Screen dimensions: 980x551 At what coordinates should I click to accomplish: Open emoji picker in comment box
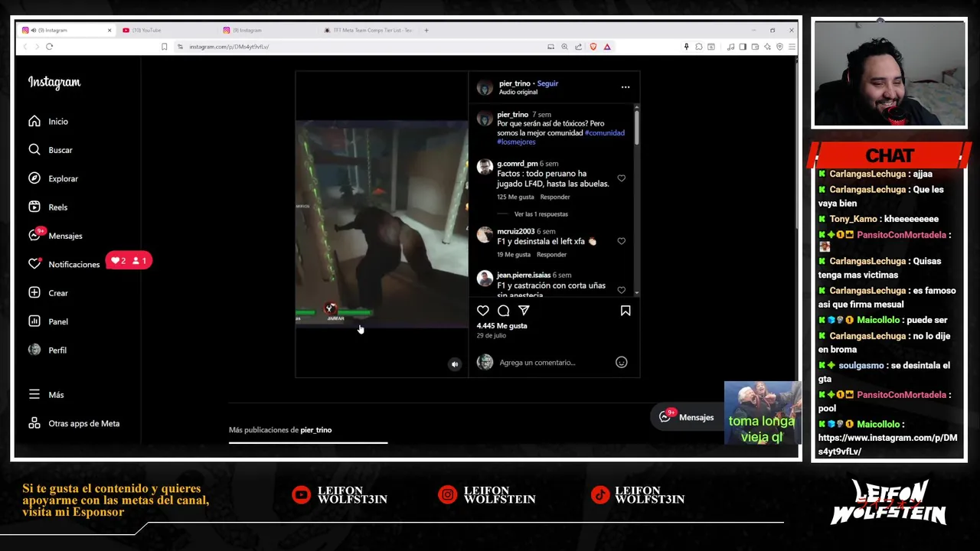(x=622, y=363)
